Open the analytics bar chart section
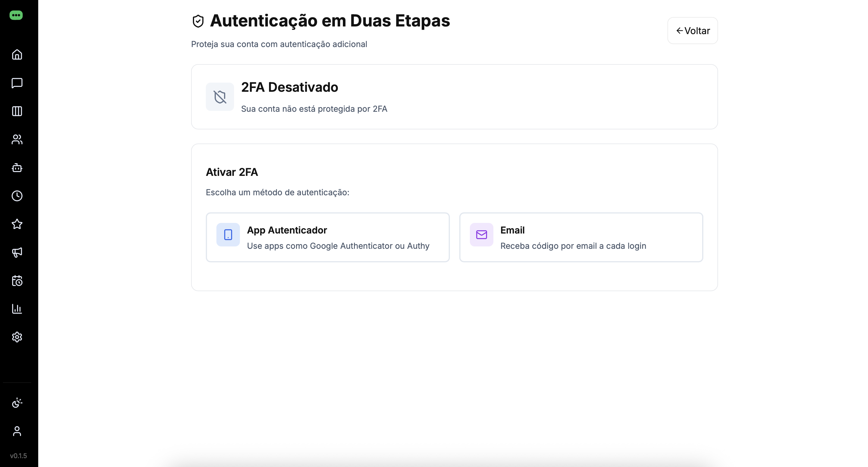Image resolution: width=868 pixels, height=467 pixels. 16,309
